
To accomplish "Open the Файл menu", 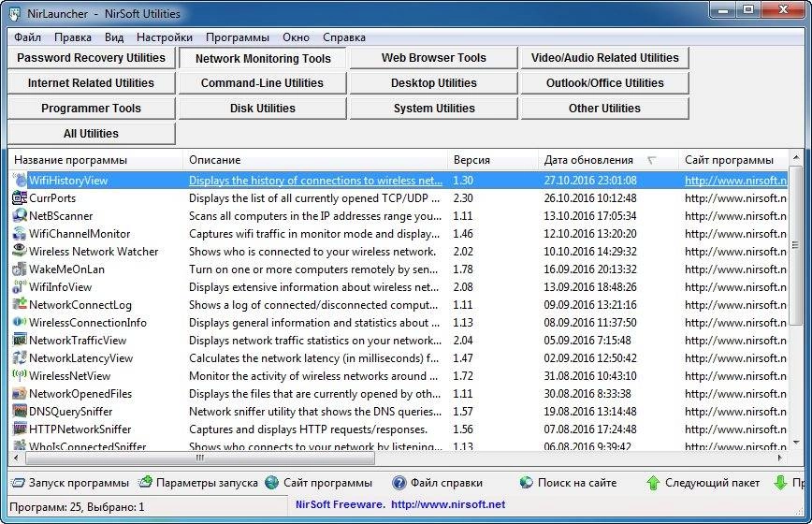I will (x=27, y=37).
